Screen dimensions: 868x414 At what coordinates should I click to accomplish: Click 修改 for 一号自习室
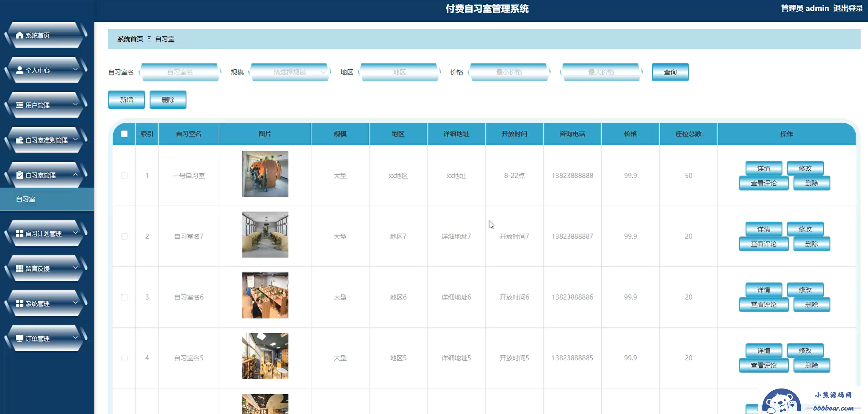coord(805,168)
